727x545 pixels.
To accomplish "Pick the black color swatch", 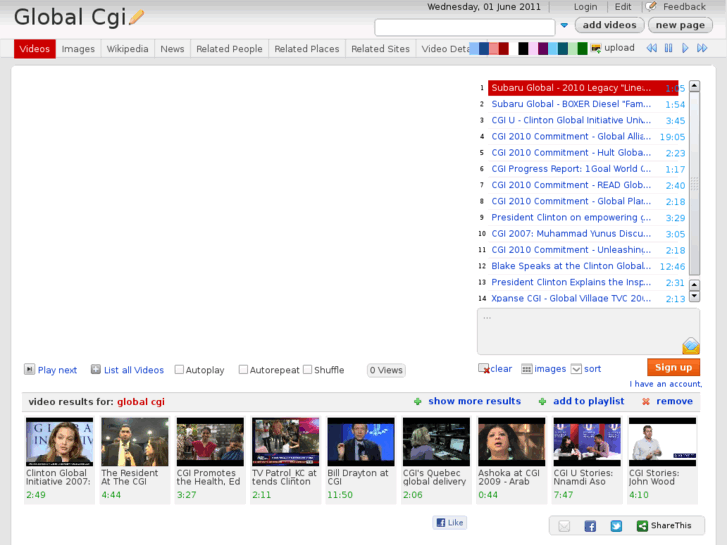I will 523,48.
